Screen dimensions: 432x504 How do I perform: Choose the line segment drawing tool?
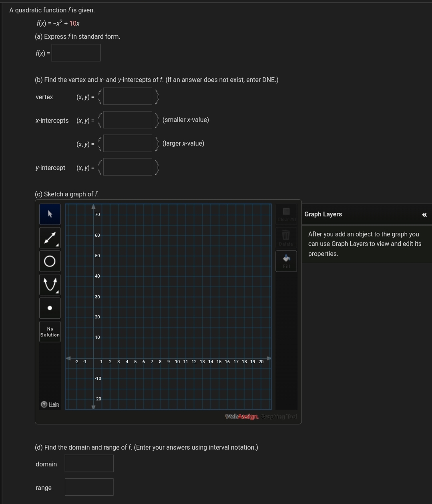50,238
